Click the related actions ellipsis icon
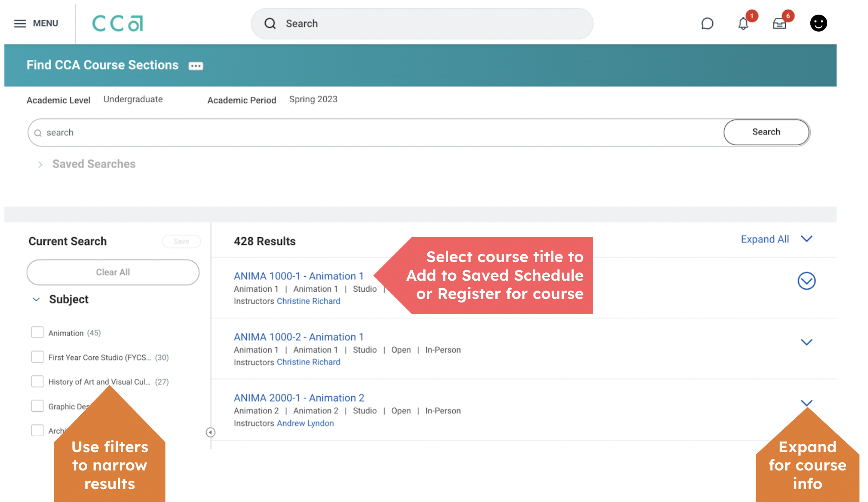The image size is (868, 502). (x=196, y=66)
